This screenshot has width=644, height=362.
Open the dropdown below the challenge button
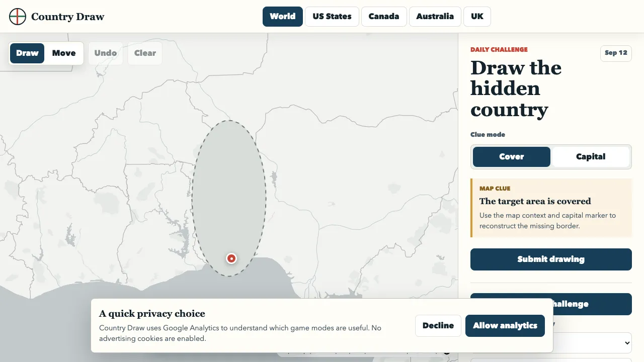592,342
